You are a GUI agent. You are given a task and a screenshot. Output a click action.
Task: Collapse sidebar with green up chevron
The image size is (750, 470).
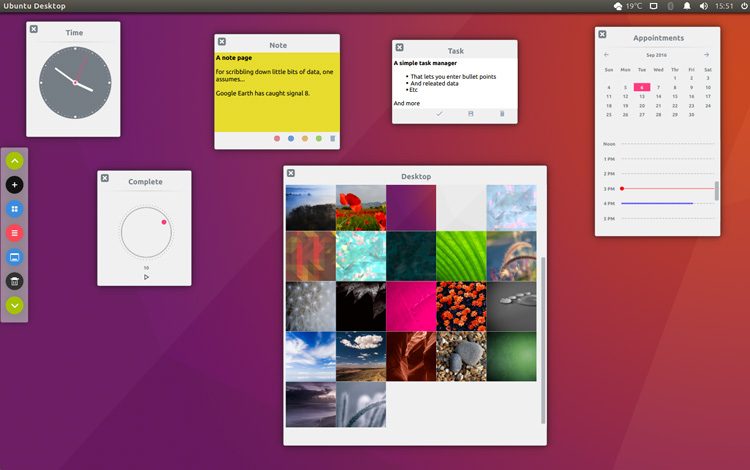coord(14,160)
